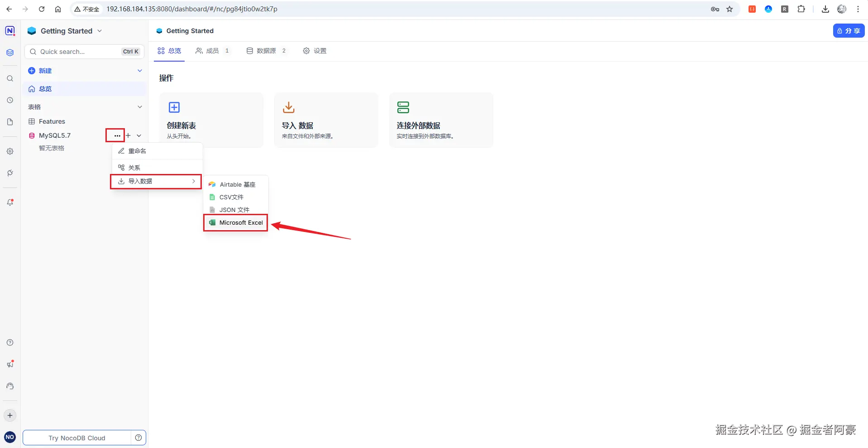Select the MySQL5.7 data source
The height and width of the screenshot is (448, 868).
click(x=55, y=135)
